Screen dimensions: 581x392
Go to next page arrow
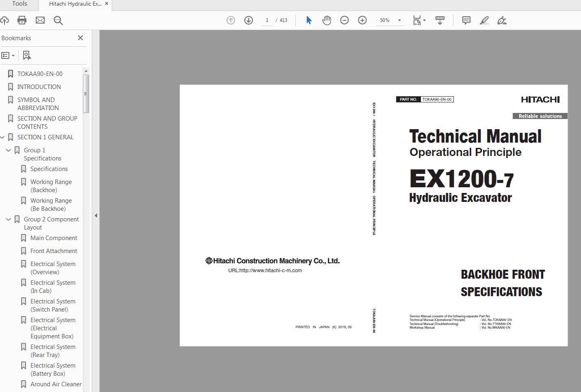click(249, 20)
